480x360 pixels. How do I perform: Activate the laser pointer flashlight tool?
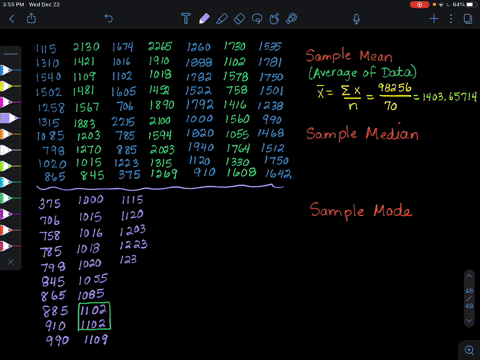point(292,19)
